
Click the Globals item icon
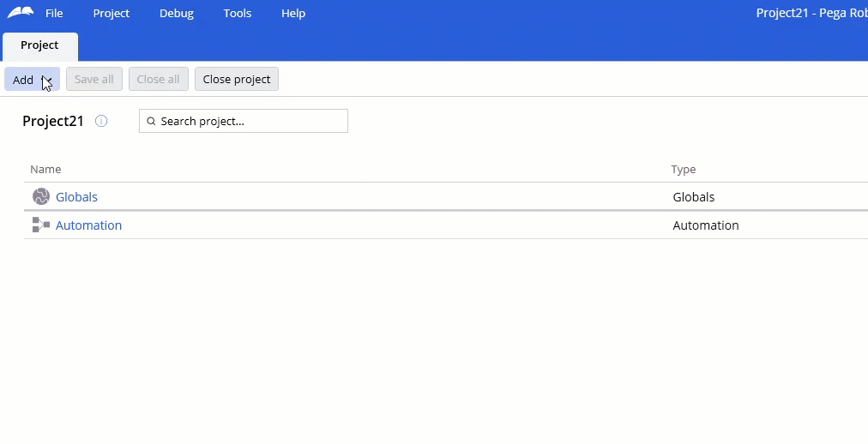click(x=41, y=196)
